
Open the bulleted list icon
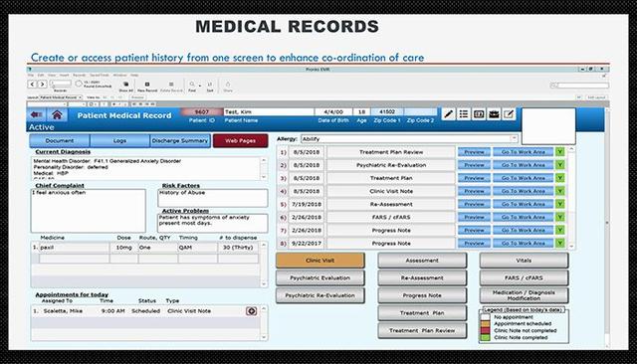click(x=464, y=114)
